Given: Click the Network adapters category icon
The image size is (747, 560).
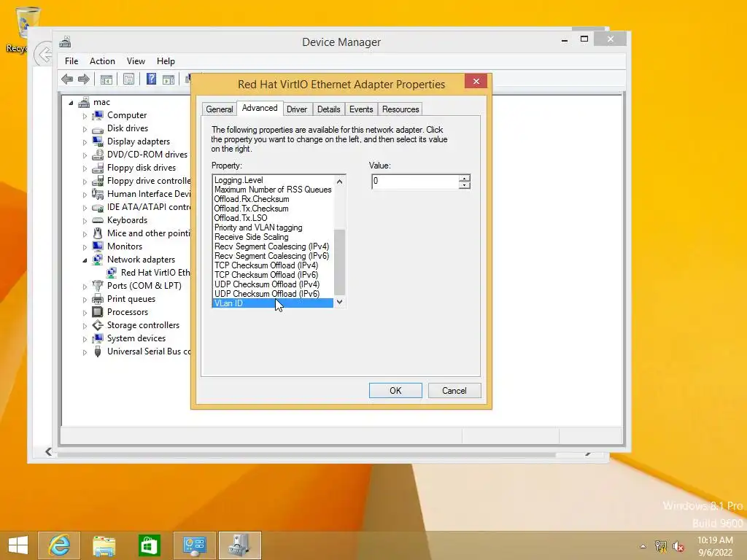Looking at the screenshot, I should (98, 260).
